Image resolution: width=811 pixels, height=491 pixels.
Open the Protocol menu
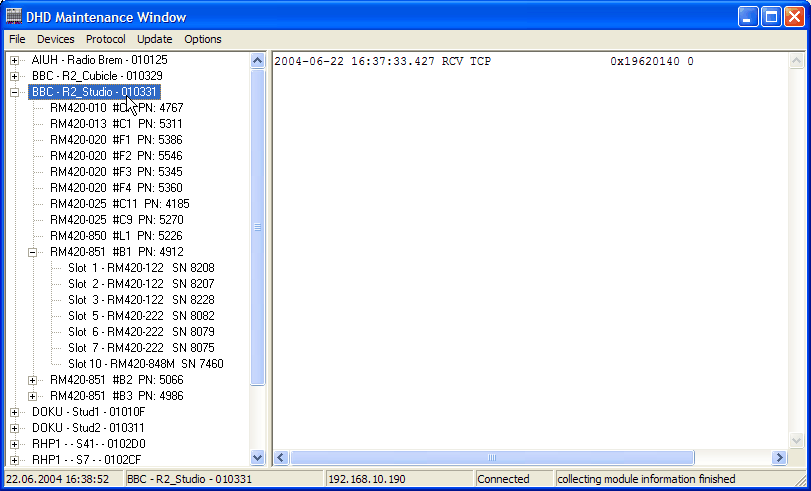click(106, 39)
